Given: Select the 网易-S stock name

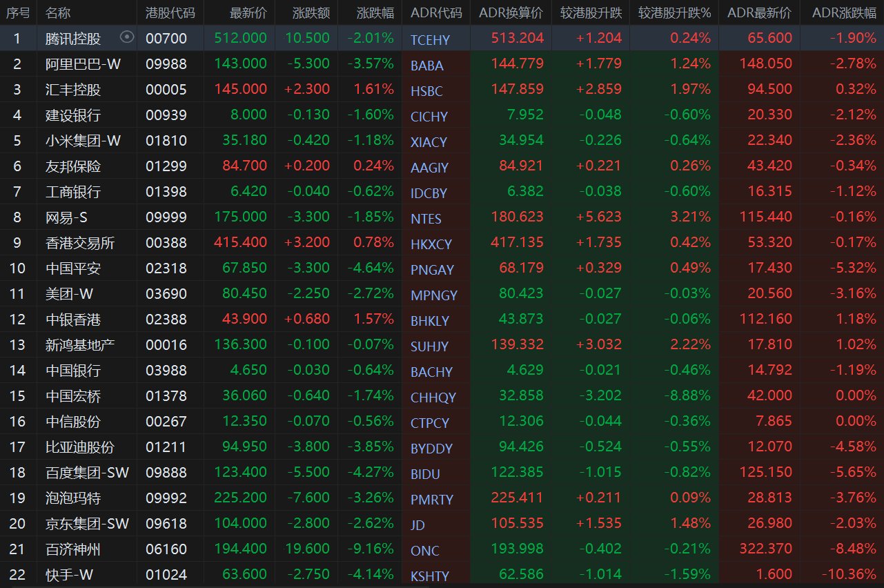Looking at the screenshot, I should pos(66,217).
